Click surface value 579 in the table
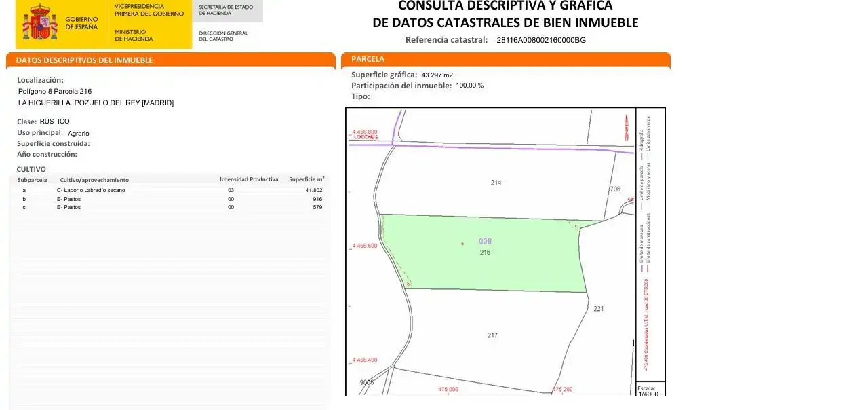Image resolution: width=868 pixels, height=410 pixels. click(x=317, y=207)
